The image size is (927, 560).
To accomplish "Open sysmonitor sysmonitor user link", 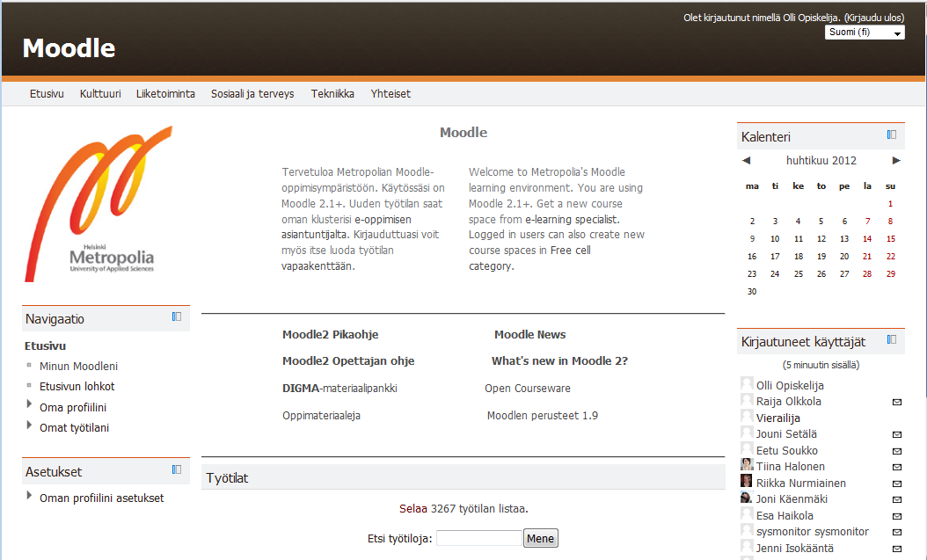I will click(x=813, y=532).
